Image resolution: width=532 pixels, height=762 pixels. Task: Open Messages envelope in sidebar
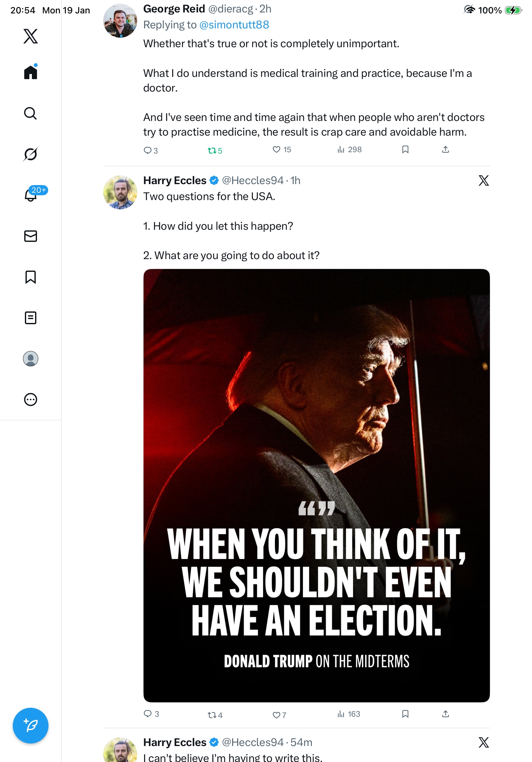(31, 236)
